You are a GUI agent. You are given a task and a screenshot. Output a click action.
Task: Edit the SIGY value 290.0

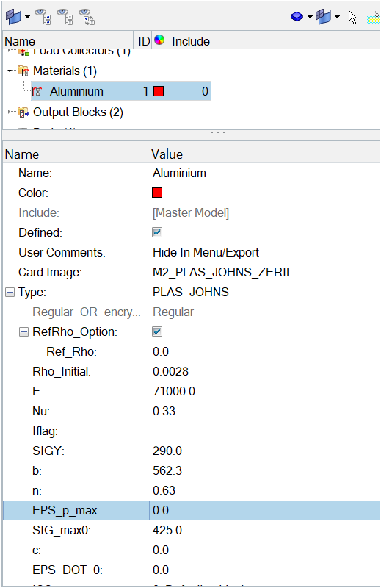167,451
